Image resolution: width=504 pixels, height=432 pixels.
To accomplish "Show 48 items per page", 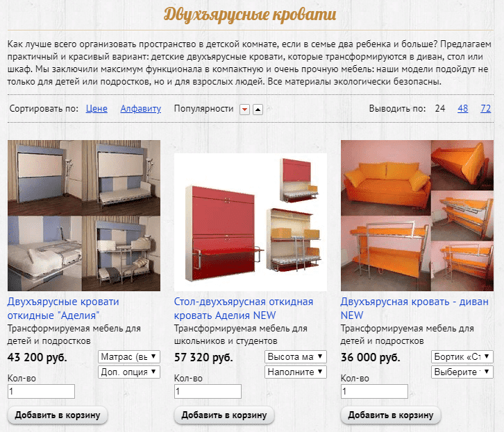I will tap(462, 108).
